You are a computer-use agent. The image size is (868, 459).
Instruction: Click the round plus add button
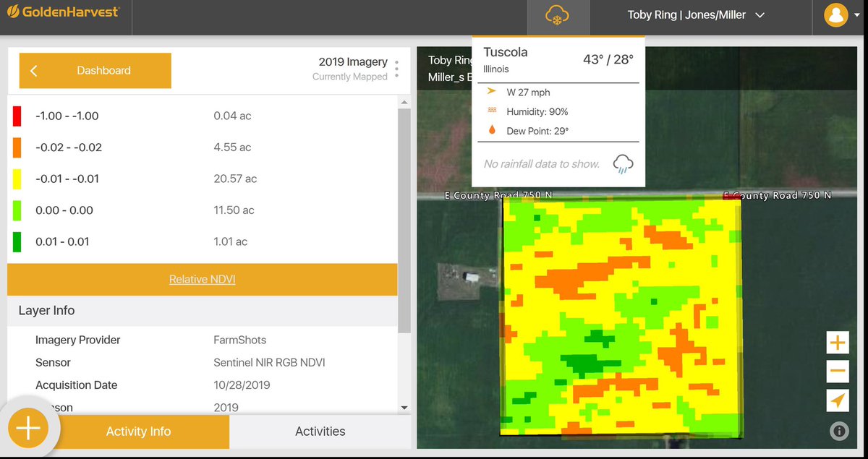point(28,428)
